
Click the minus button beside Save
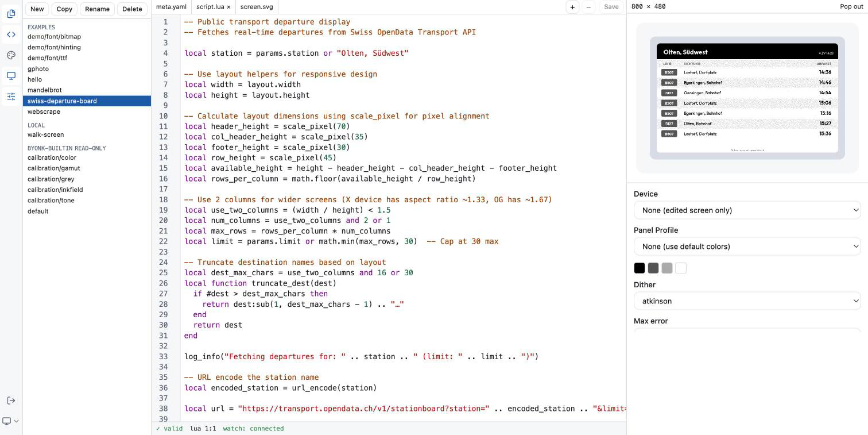(x=588, y=7)
